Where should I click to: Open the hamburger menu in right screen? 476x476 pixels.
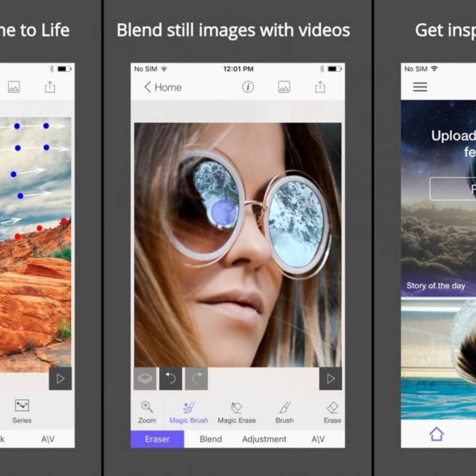pyautogui.click(x=420, y=87)
